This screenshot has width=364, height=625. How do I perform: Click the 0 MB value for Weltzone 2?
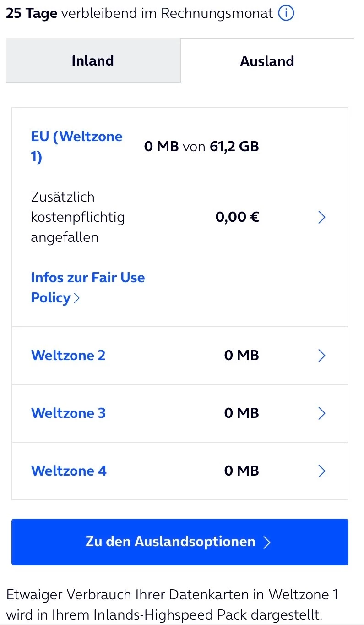[241, 355]
